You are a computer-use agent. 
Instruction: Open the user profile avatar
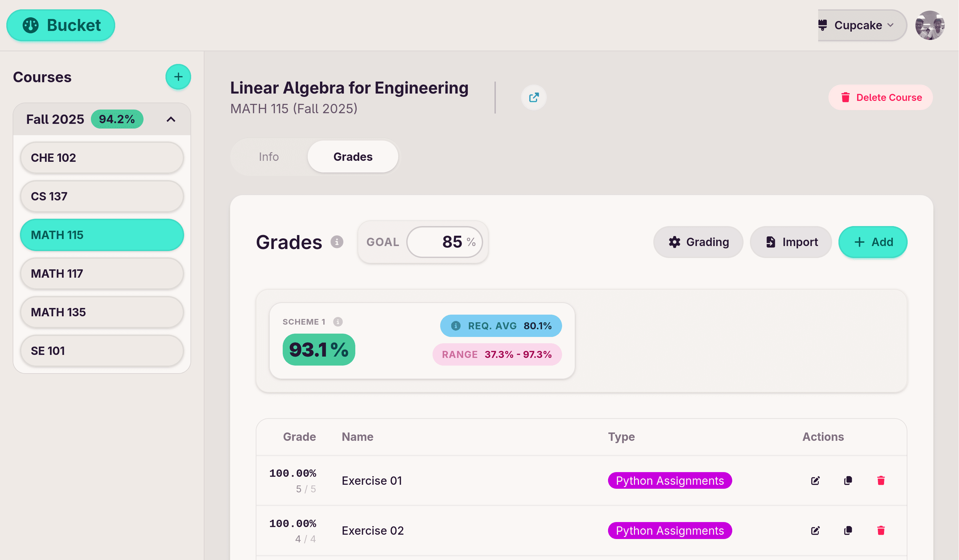(929, 26)
